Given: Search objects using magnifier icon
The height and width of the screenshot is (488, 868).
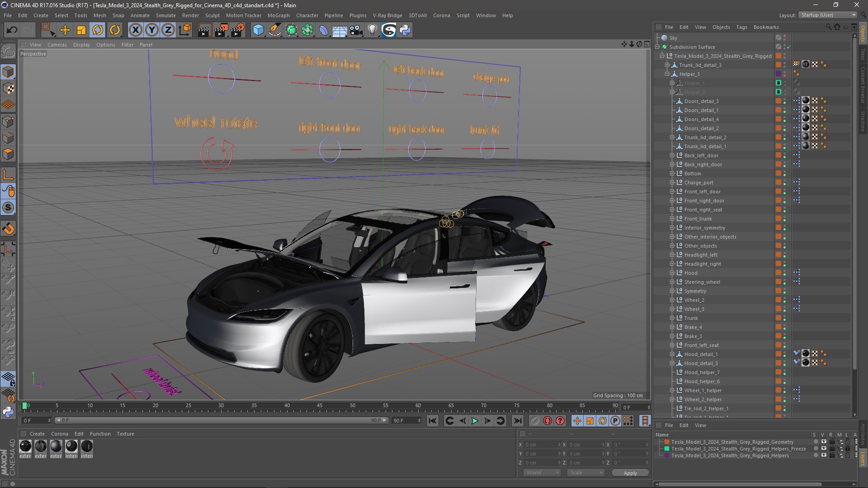Looking at the screenshot, I should (829, 27).
